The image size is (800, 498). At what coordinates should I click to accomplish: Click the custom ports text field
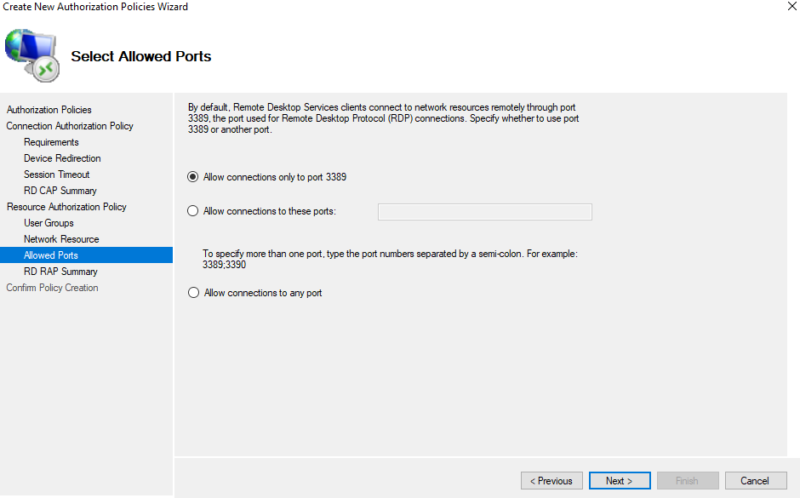click(484, 211)
